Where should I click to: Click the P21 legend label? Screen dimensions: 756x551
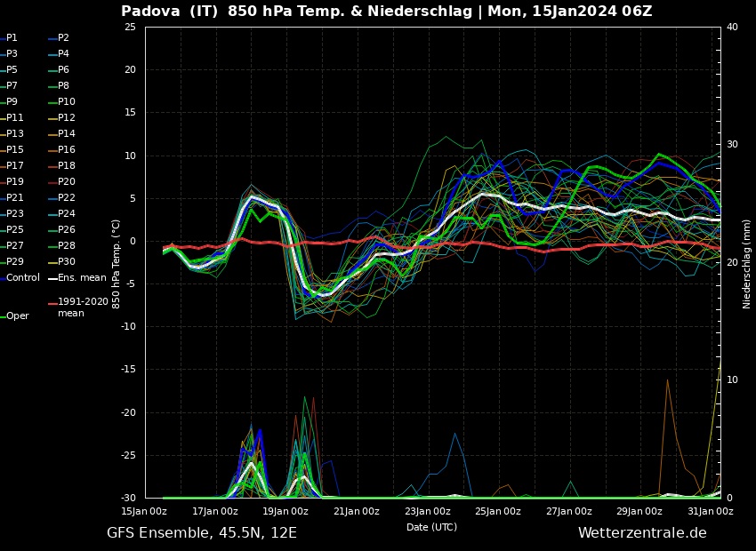click(15, 197)
